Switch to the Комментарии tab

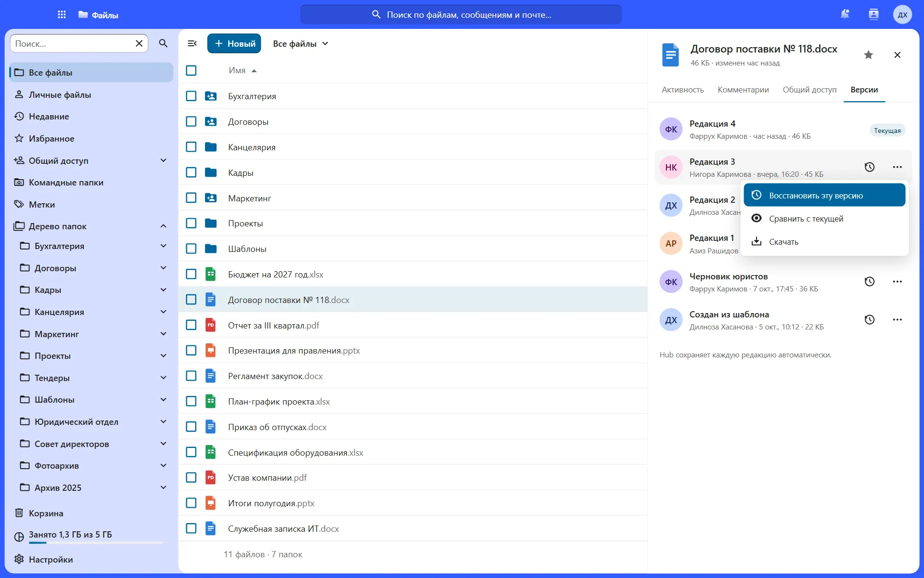click(x=743, y=90)
